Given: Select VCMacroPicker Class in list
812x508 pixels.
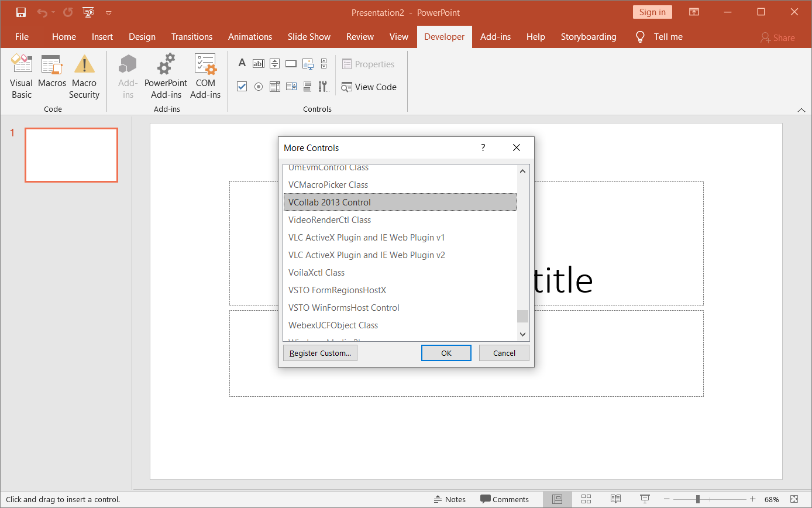Looking at the screenshot, I should [x=400, y=185].
